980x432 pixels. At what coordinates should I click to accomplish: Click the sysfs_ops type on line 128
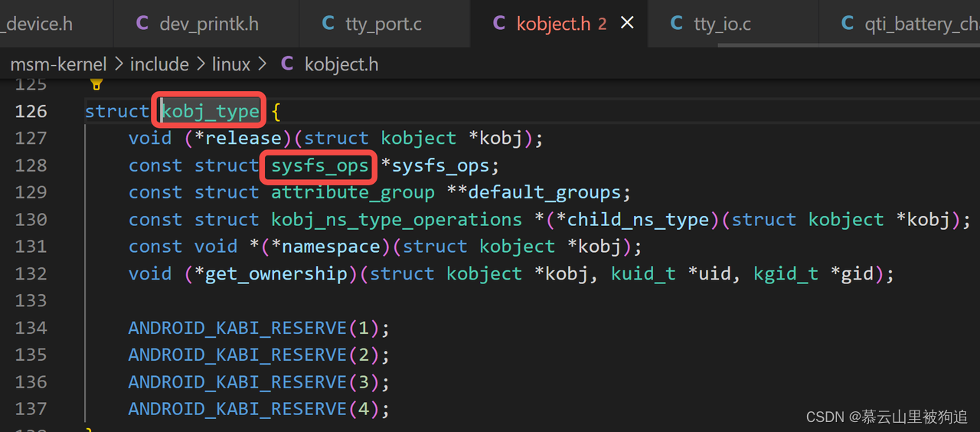tap(320, 165)
